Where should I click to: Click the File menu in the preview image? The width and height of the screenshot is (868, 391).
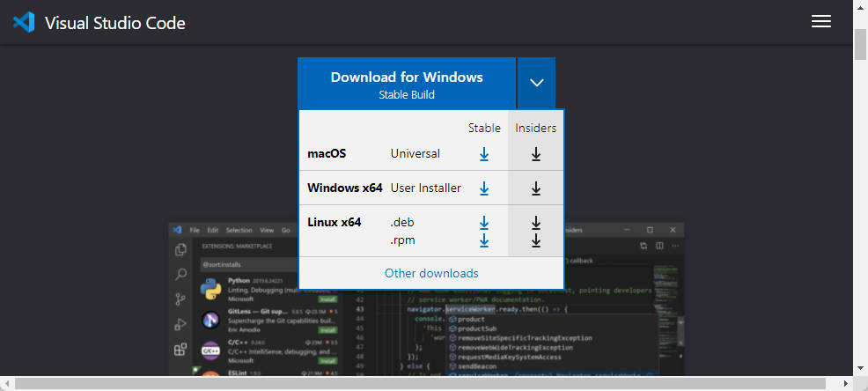tap(195, 230)
